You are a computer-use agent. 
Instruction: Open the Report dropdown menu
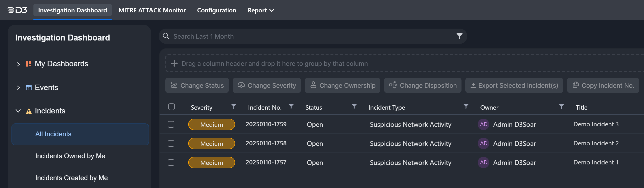pyautogui.click(x=261, y=10)
